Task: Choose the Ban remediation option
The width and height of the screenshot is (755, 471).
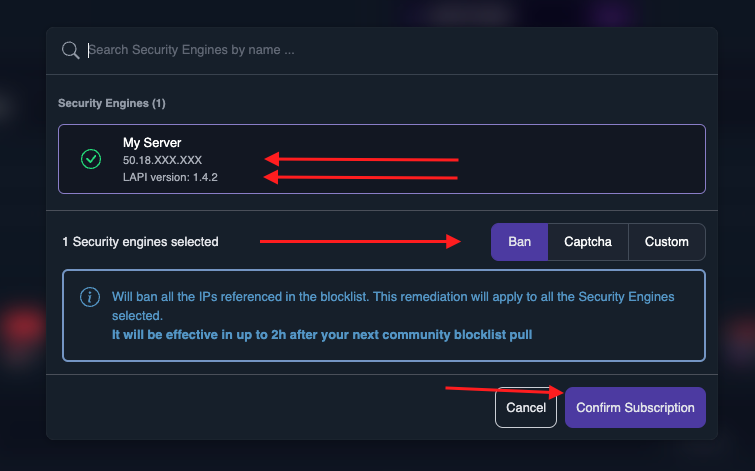Action: 519,242
